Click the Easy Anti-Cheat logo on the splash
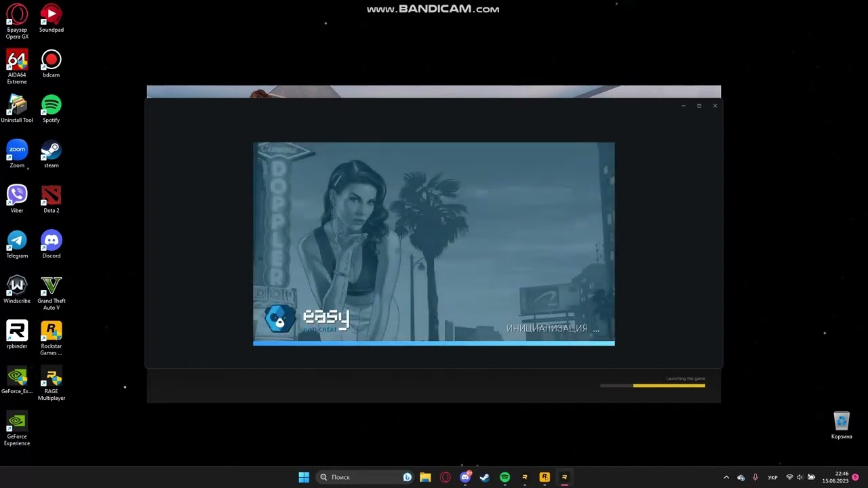The width and height of the screenshot is (868, 488). point(307,319)
